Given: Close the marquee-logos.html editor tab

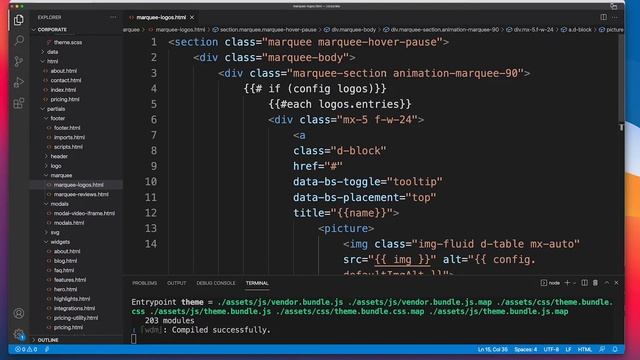Looking at the screenshot, I should [192, 17].
